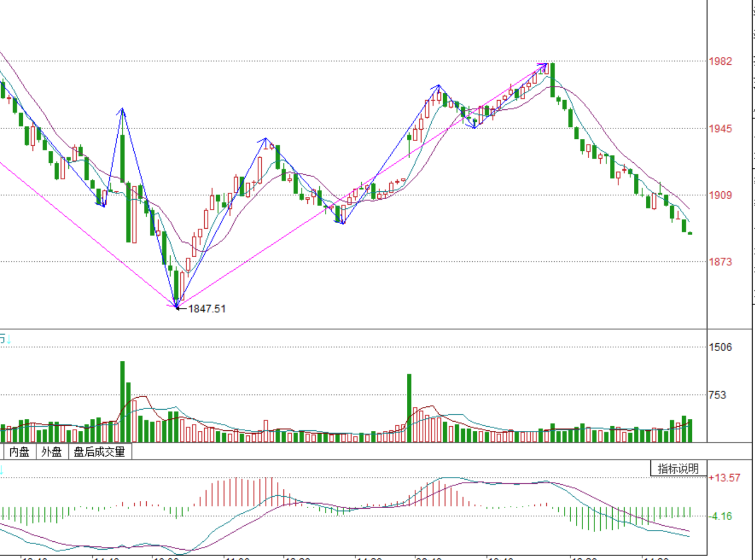Viewport: 755px width, 560px height.
Task: Switch to the 外盘 tab
Action: pyautogui.click(x=52, y=452)
